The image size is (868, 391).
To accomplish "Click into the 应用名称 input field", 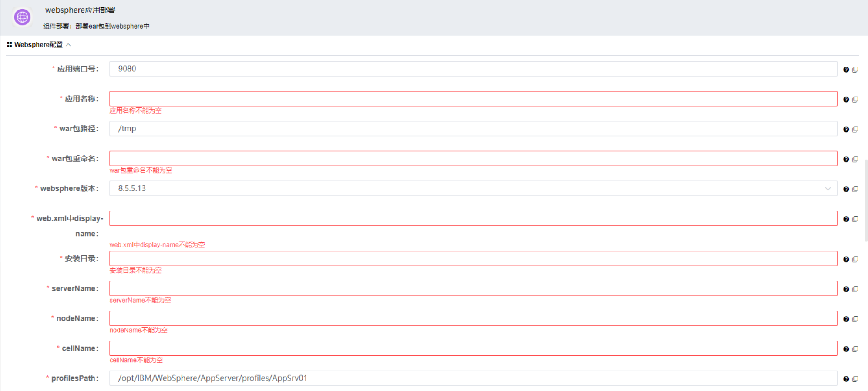I will (473, 99).
